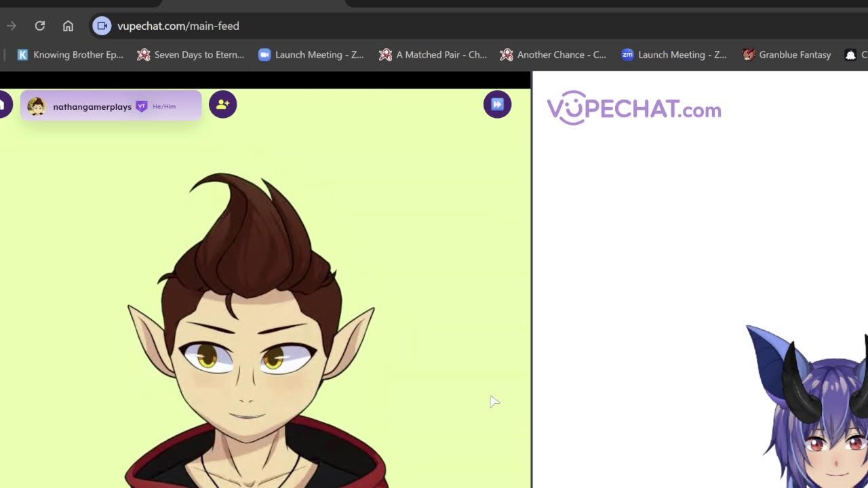Open the ghost-icon bookmark at the bar's end
The image size is (868, 488).
(x=854, y=55)
